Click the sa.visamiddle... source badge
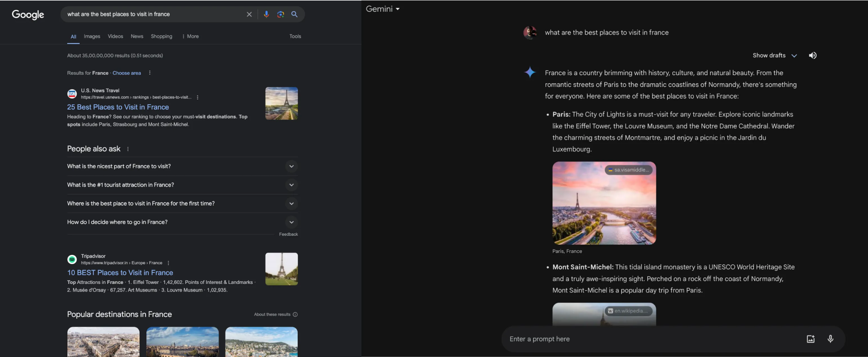 628,170
